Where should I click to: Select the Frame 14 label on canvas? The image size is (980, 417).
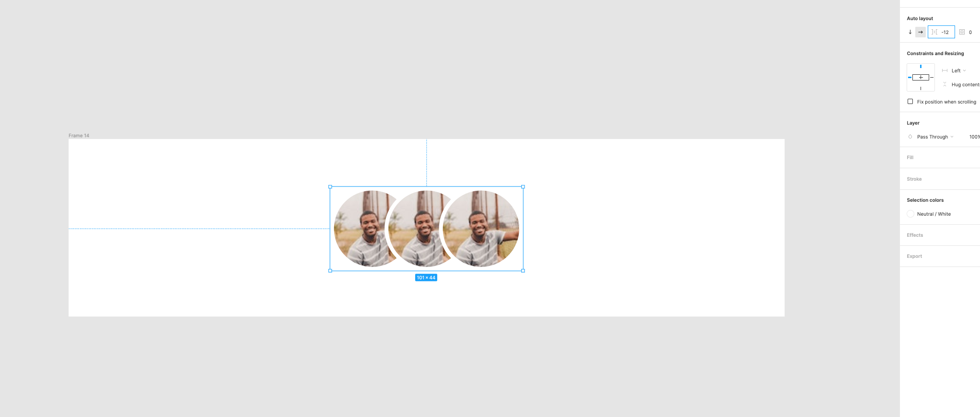click(x=79, y=136)
